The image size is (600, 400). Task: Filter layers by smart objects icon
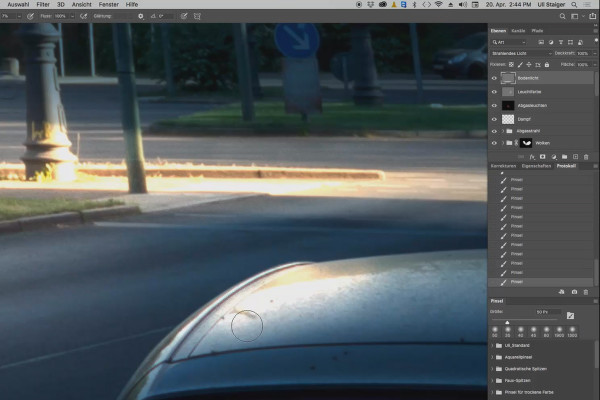tap(580, 42)
